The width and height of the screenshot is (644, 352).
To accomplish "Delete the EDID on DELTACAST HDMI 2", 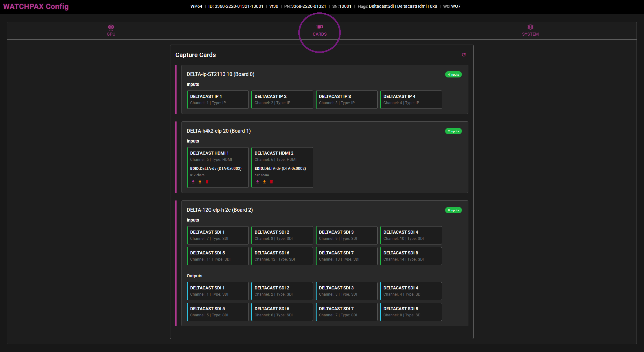I will click(271, 182).
